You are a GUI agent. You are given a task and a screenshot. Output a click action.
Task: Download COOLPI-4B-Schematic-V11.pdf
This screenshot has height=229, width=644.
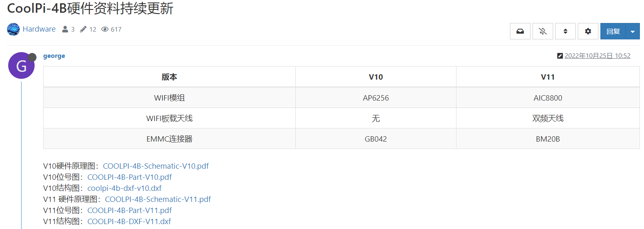coord(158,199)
